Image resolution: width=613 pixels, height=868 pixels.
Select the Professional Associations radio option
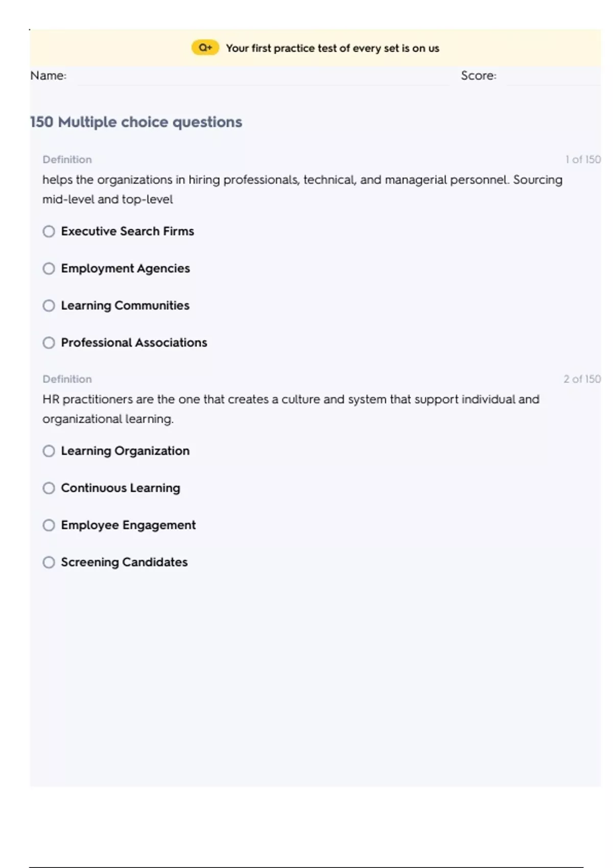(49, 343)
